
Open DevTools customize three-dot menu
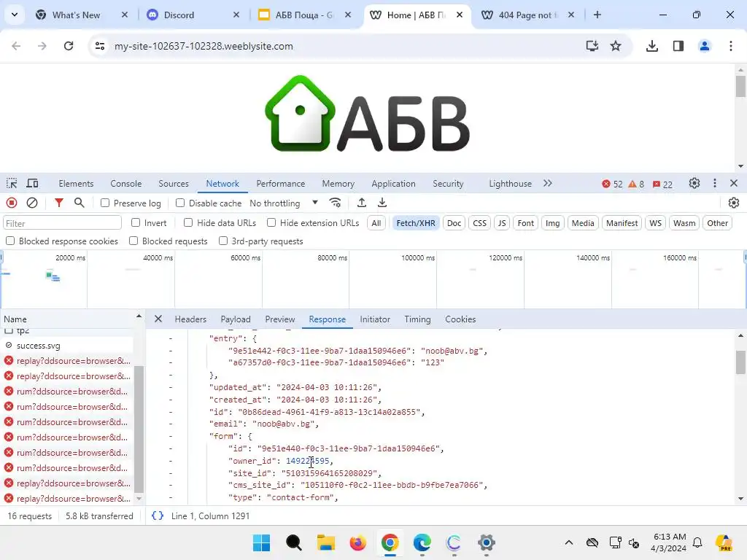click(x=715, y=183)
